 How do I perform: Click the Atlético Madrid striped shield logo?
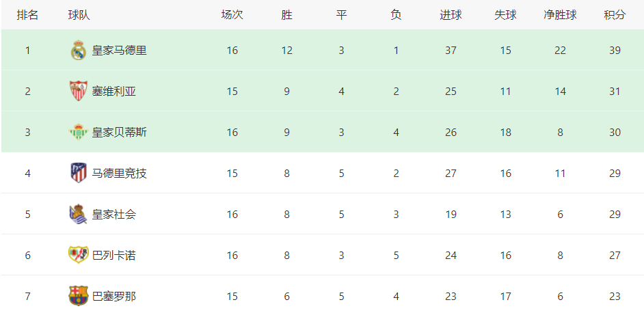click(78, 173)
